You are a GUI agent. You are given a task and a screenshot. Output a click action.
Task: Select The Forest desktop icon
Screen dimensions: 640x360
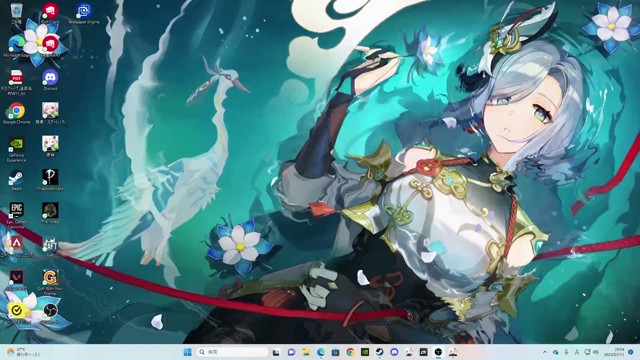click(50, 213)
